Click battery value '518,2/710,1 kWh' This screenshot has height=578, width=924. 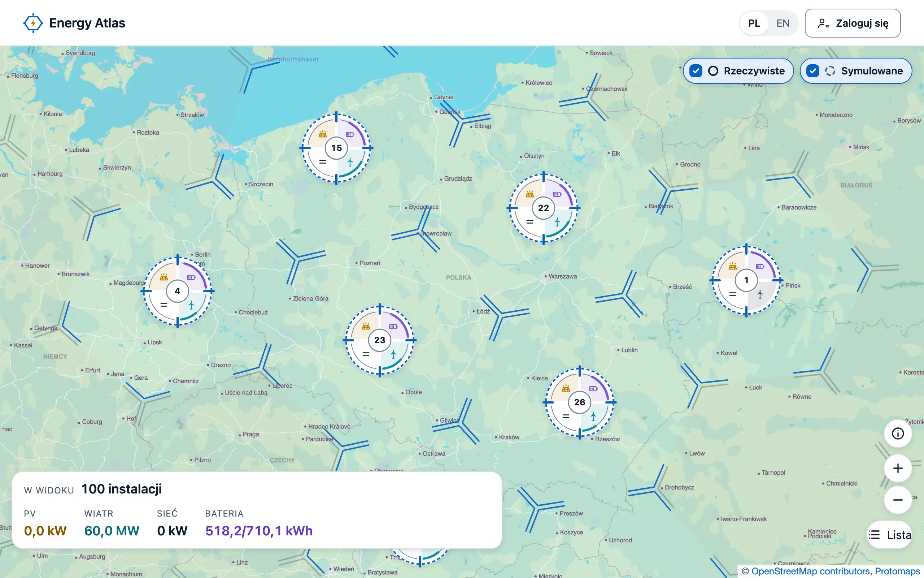click(259, 531)
